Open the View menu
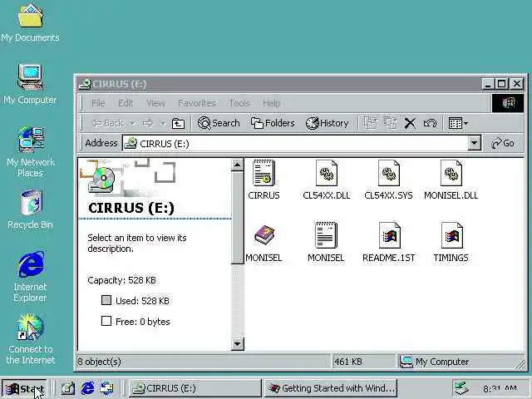Viewport: 532px width, 399px height. 155,103
